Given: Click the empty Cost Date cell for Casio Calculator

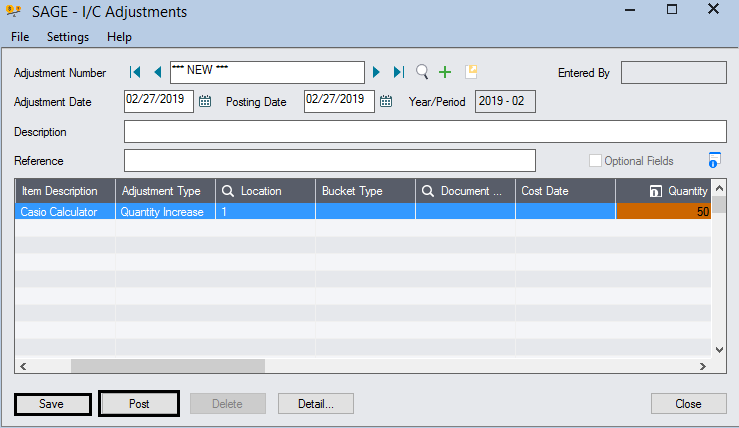Looking at the screenshot, I should click(565, 212).
